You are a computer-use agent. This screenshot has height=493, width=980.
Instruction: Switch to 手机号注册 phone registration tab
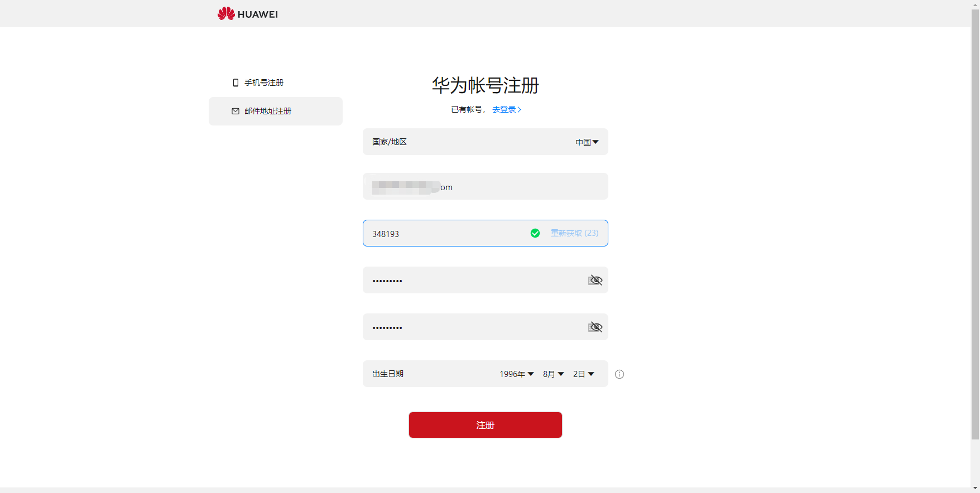276,83
